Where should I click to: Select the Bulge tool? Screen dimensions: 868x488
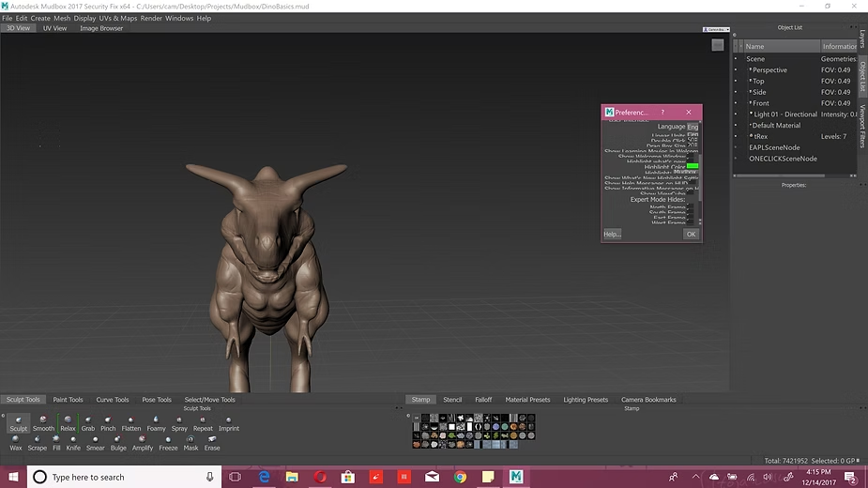coord(118,443)
